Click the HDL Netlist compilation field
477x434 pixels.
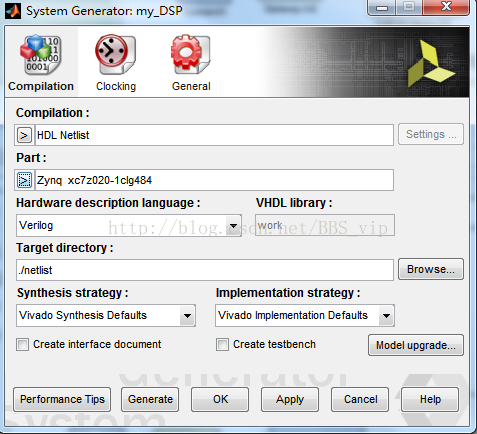point(214,135)
